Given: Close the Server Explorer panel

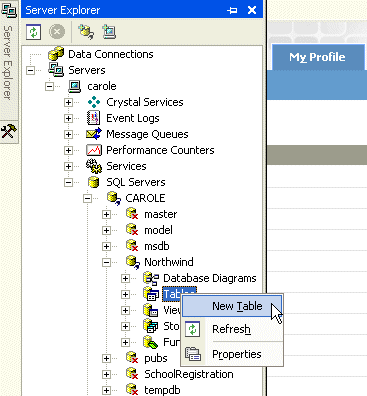Looking at the screenshot, I should point(252,10).
